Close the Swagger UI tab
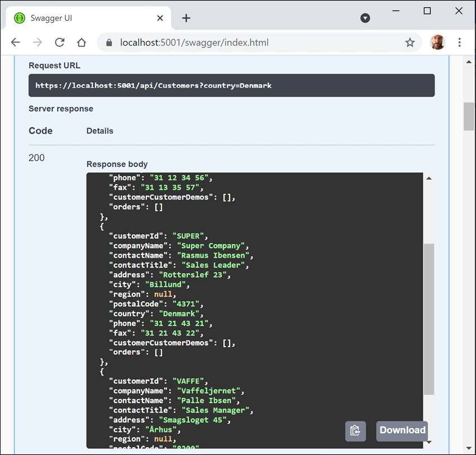This screenshot has width=476, height=455. 160,18
